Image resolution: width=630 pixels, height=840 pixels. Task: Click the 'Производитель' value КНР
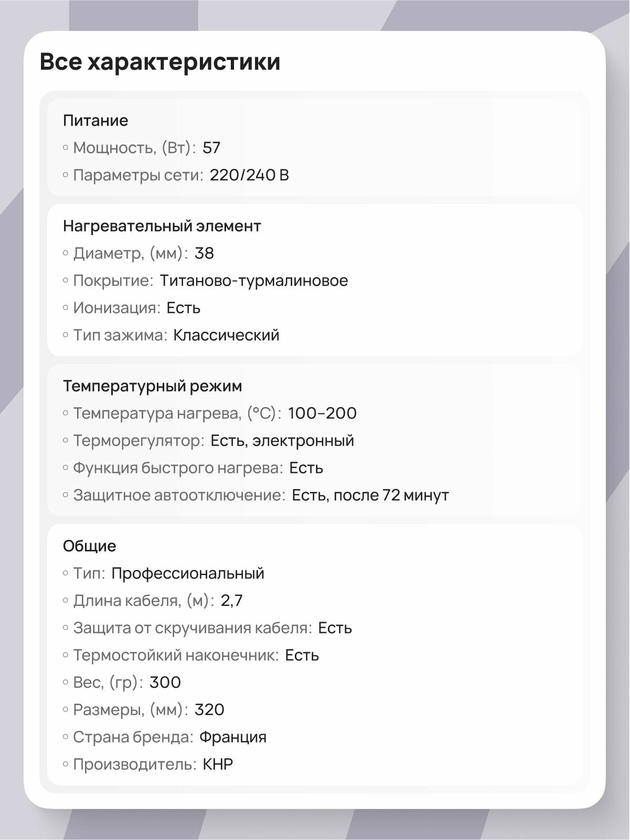(218, 764)
